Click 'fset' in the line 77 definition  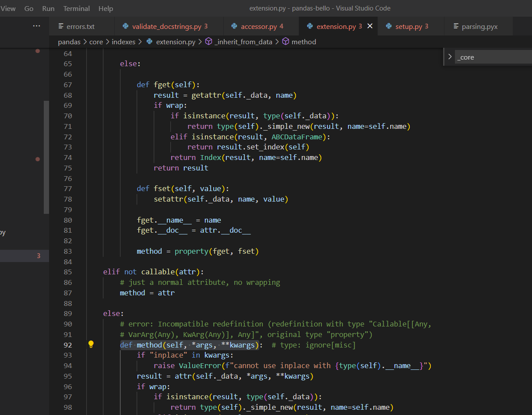[x=162, y=188]
